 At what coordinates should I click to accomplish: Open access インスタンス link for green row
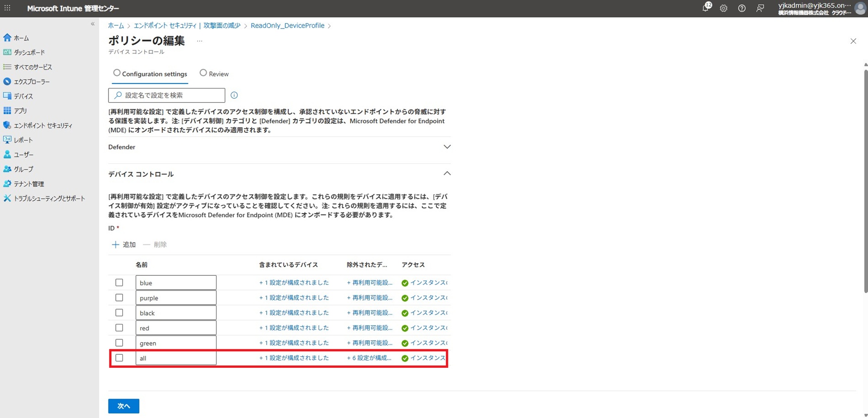pyautogui.click(x=425, y=343)
